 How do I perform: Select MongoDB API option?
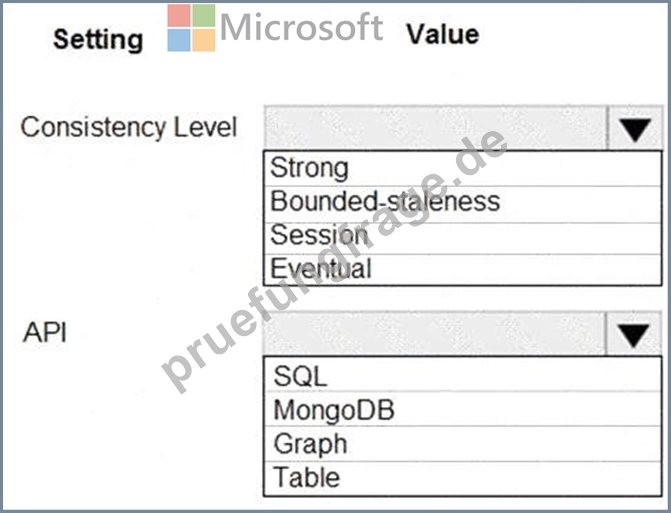(463, 409)
